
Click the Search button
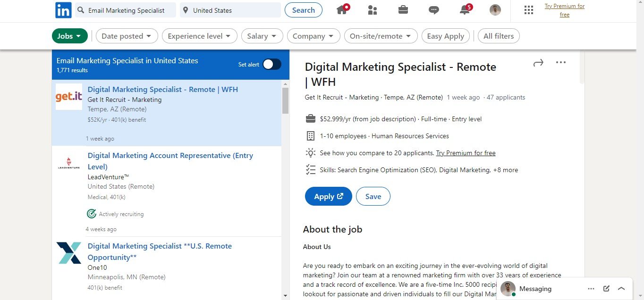click(304, 10)
